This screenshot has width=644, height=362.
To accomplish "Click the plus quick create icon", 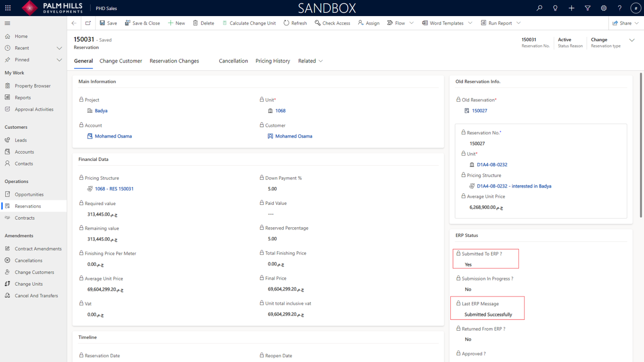I will pos(571,8).
